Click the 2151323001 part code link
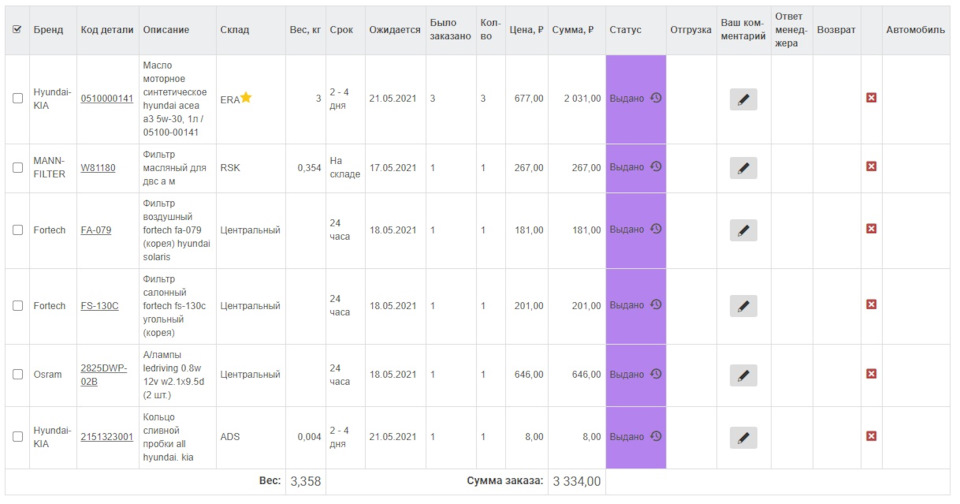The image size is (960, 504). coord(107,437)
